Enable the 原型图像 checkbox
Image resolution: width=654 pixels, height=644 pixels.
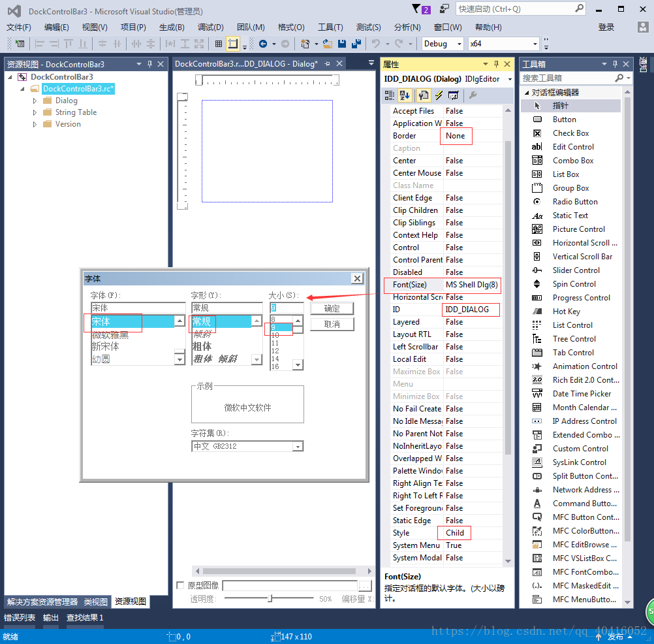180,585
